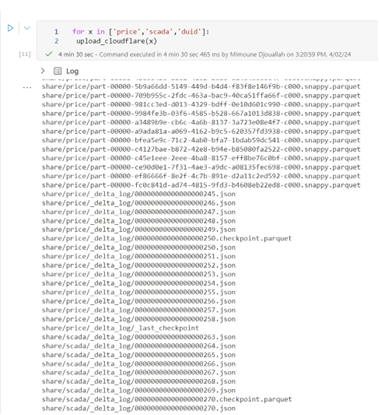Click the green success checkmark icon

[x=49, y=54]
